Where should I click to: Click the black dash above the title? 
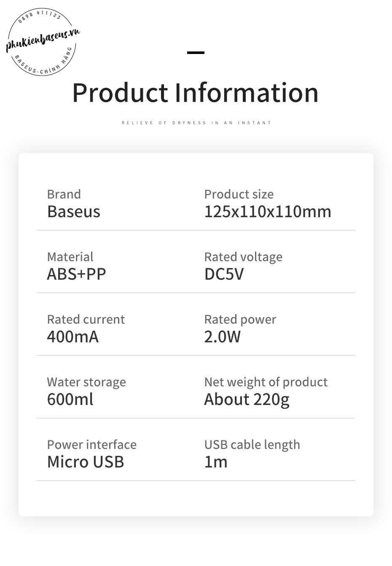click(x=196, y=53)
